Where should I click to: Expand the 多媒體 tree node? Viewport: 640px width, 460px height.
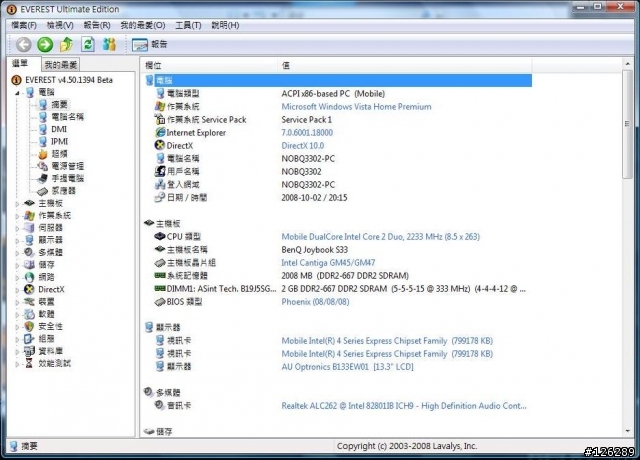click(x=17, y=253)
